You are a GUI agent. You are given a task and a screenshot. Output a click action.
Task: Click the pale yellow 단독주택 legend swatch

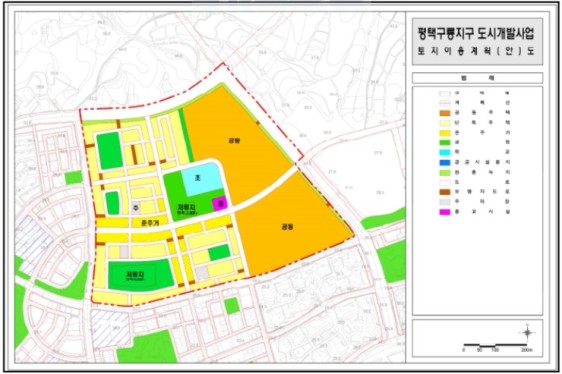pyautogui.click(x=445, y=123)
